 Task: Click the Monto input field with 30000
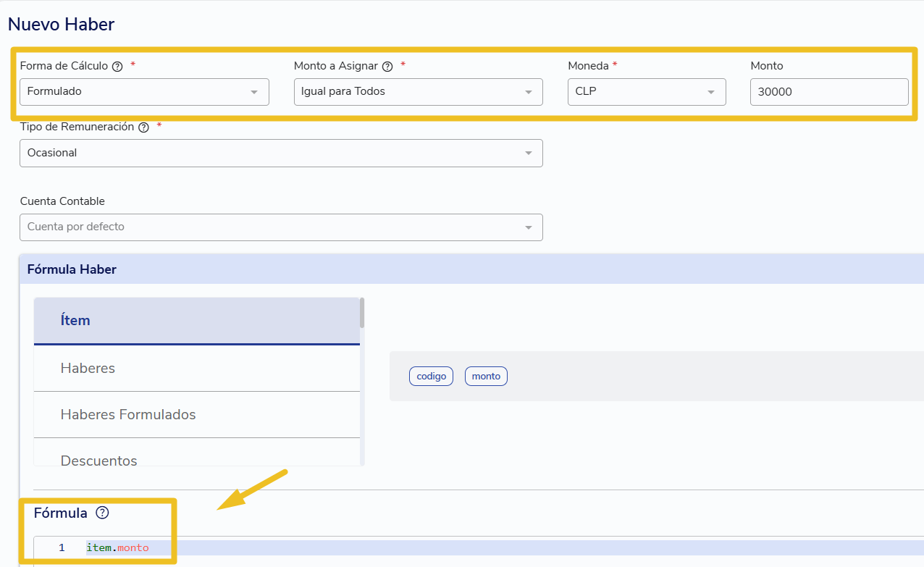pyautogui.click(x=829, y=92)
